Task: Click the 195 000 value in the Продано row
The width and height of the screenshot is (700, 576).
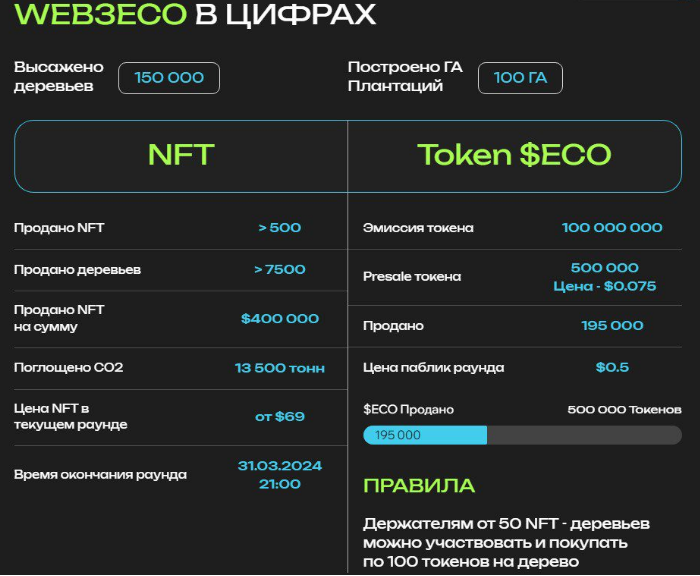Action: coord(612,326)
